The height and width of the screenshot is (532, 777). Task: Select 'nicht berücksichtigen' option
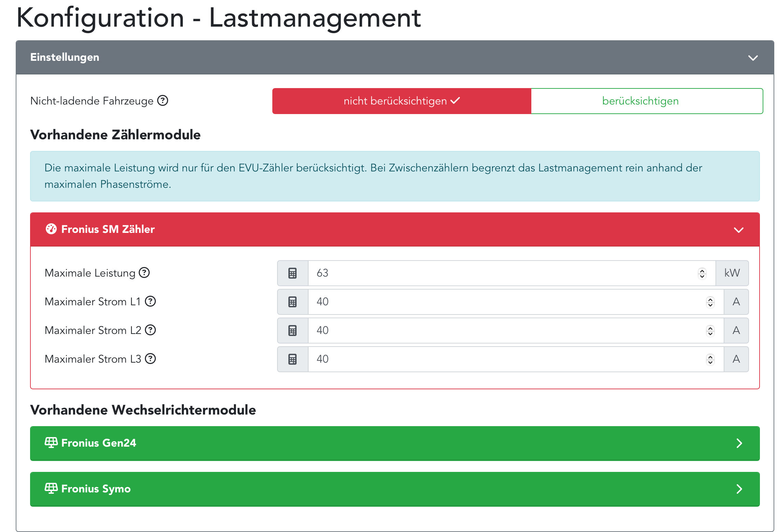(x=401, y=101)
